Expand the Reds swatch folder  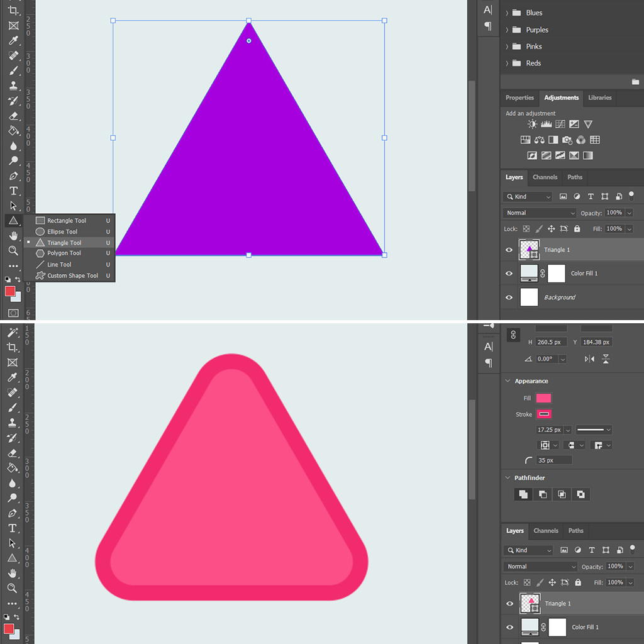click(x=508, y=64)
